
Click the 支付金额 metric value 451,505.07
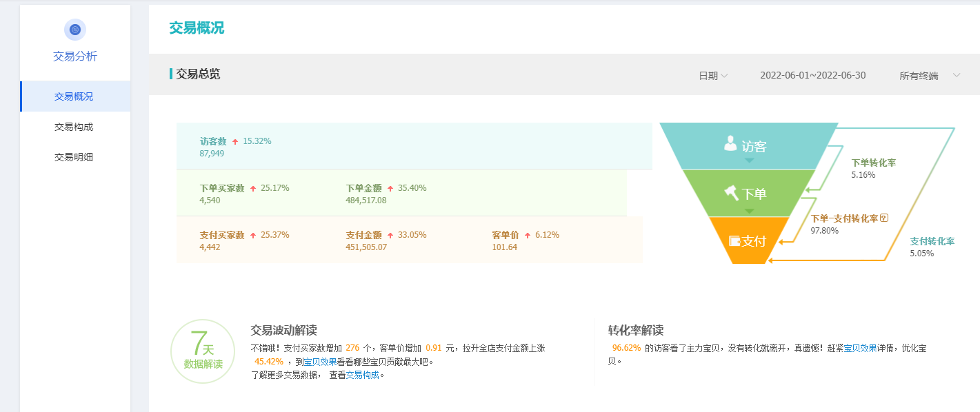pos(366,247)
